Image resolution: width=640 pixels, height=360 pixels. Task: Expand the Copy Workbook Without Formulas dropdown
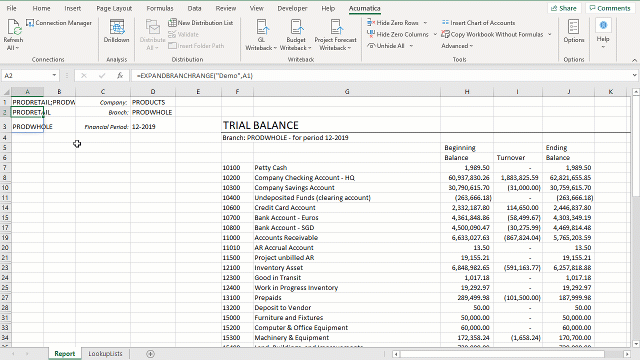point(550,34)
